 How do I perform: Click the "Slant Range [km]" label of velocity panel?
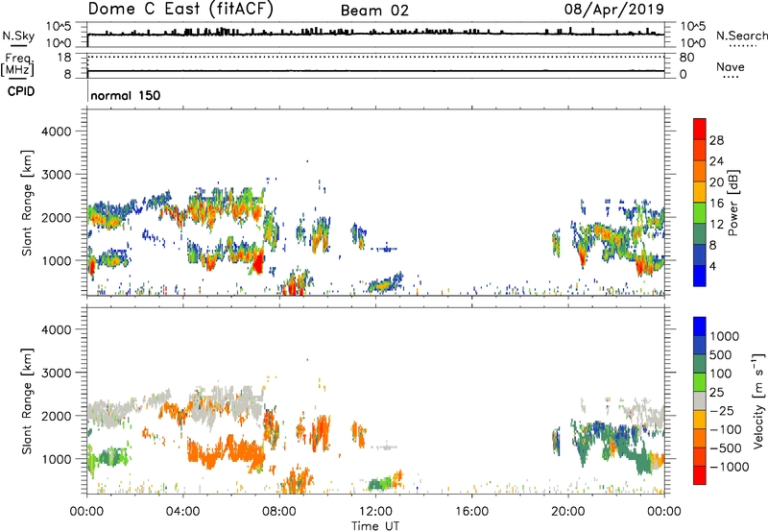27,401
